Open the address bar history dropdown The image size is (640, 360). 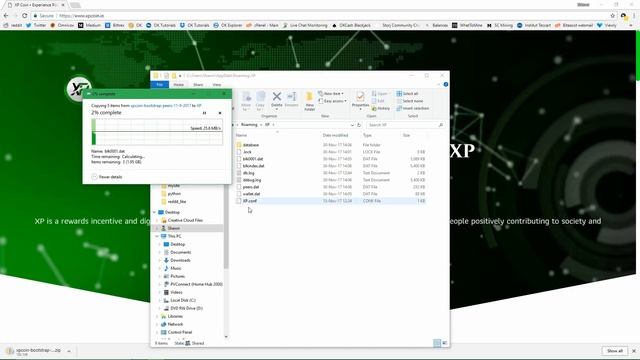352,125
